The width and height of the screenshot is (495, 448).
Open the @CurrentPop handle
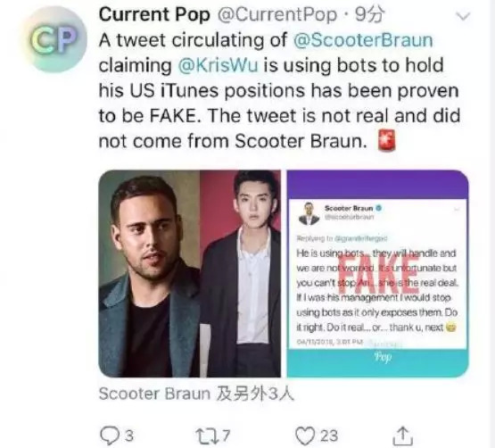click(277, 15)
